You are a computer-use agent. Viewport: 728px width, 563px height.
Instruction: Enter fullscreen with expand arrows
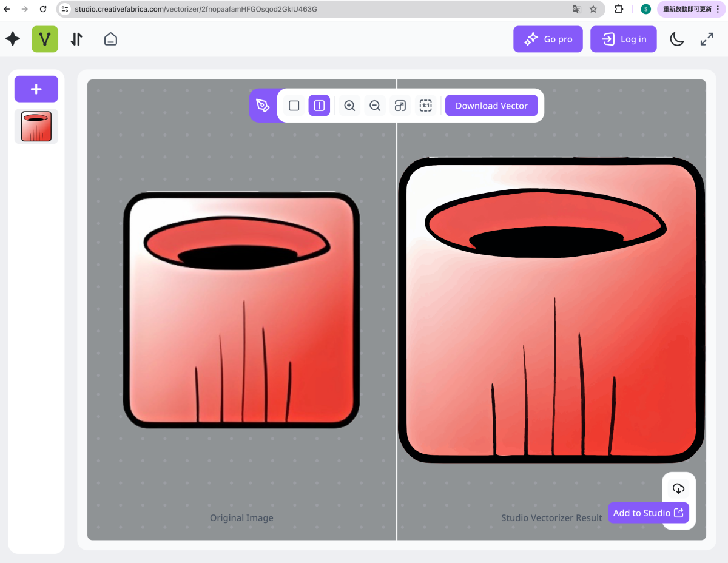[707, 39]
